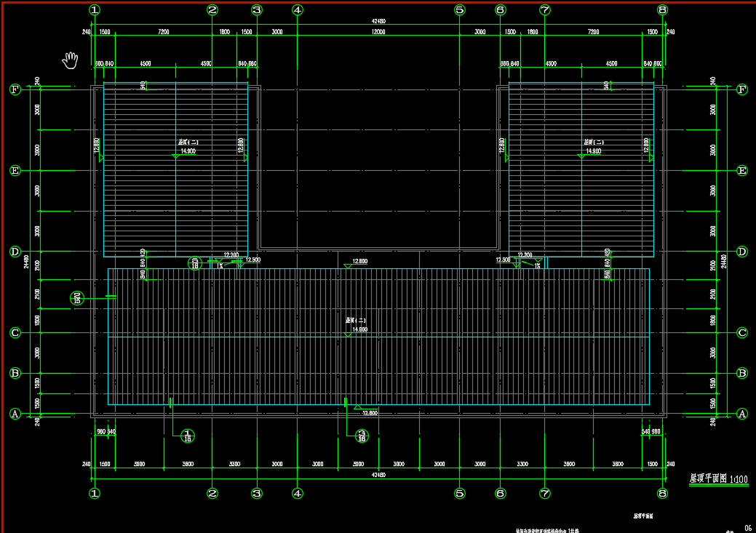Click 14.900 elevation label on upper-right roof
The width and height of the screenshot is (756, 533).
point(593,151)
